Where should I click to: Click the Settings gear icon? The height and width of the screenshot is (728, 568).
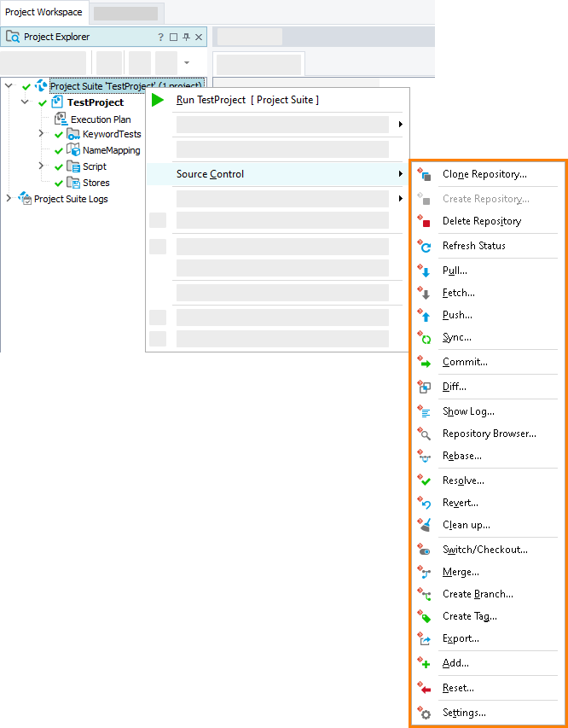(x=424, y=713)
